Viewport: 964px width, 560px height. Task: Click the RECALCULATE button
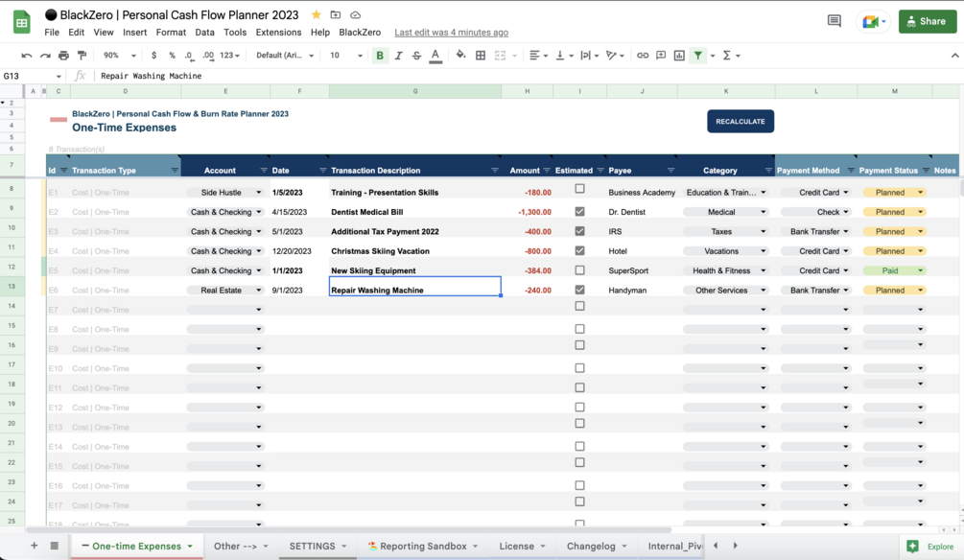tap(741, 121)
